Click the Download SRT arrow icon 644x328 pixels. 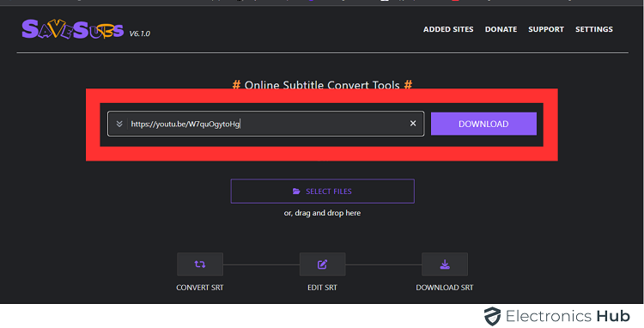[x=445, y=264]
